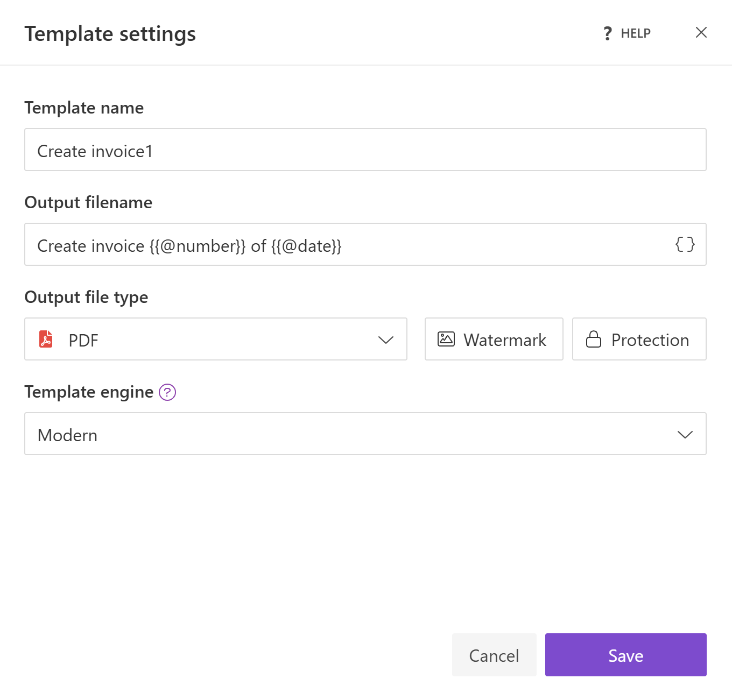Screen dimensions: 732x700
Task: Open Protection configuration
Action: [x=638, y=339]
